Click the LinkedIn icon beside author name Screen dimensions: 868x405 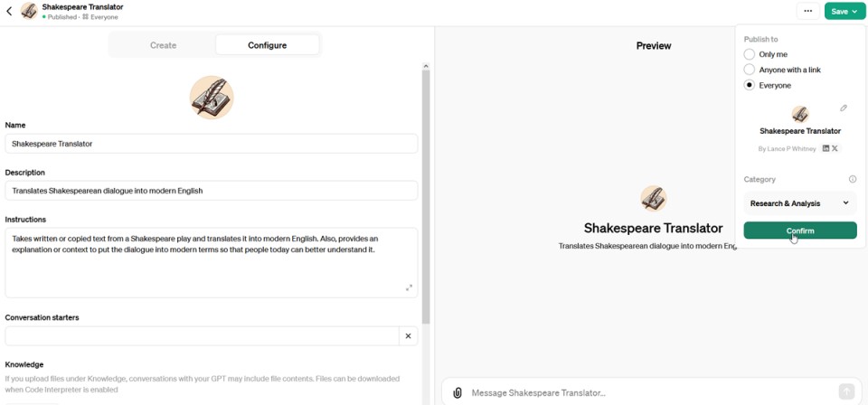(x=826, y=148)
